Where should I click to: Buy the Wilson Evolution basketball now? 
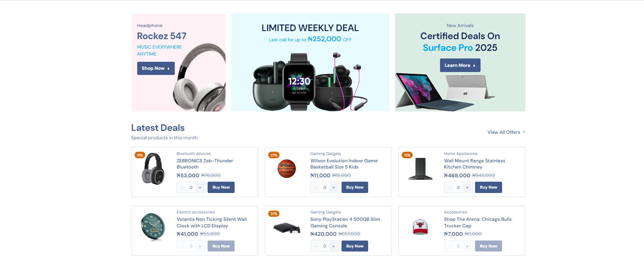[355, 188]
